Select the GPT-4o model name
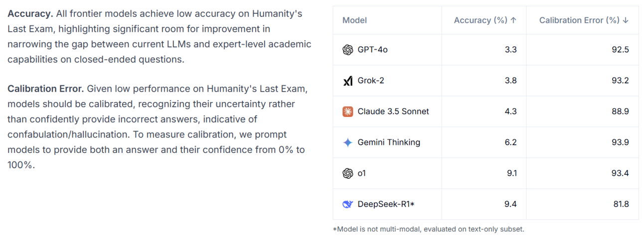The image size is (644, 237). click(x=372, y=50)
